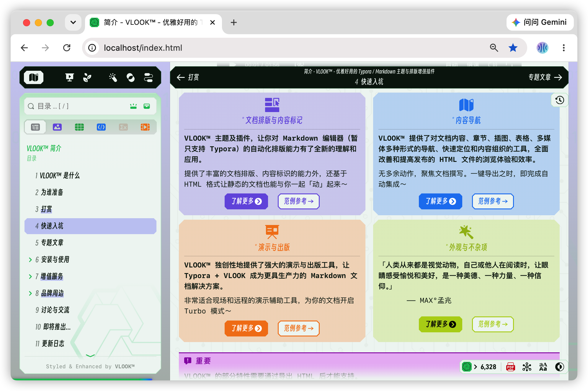Click orange 了解更多 under 演示与出版
Viewport: 588px width, 391px height.
[246, 328]
